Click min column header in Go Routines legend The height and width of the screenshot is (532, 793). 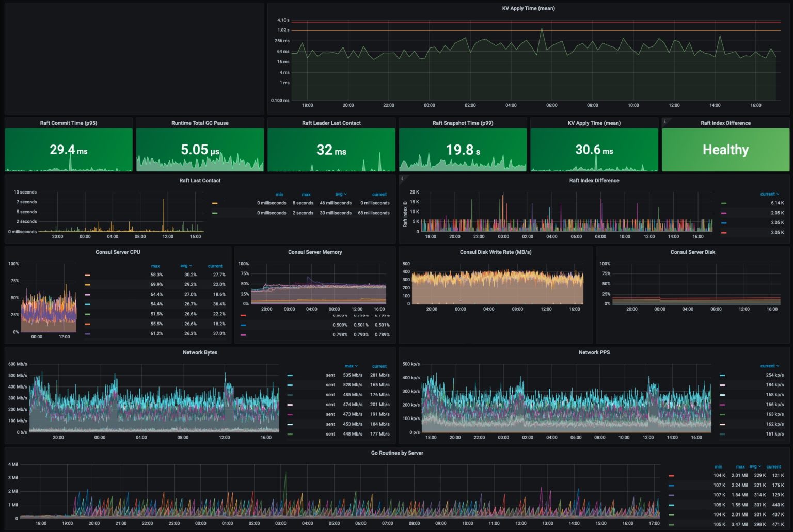[718, 467]
